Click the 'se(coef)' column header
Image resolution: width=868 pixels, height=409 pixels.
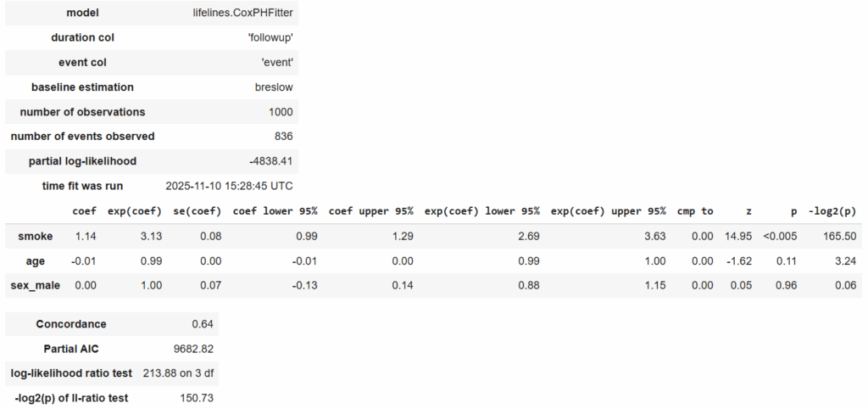click(x=197, y=211)
